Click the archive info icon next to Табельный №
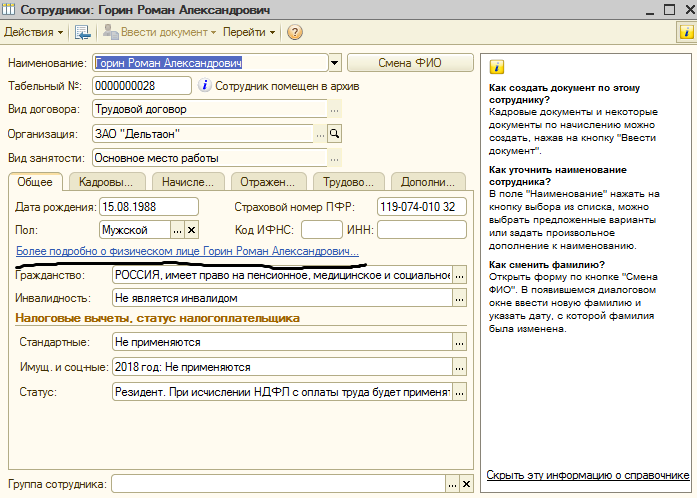Image resolution: width=697 pixels, height=498 pixels. (x=204, y=85)
